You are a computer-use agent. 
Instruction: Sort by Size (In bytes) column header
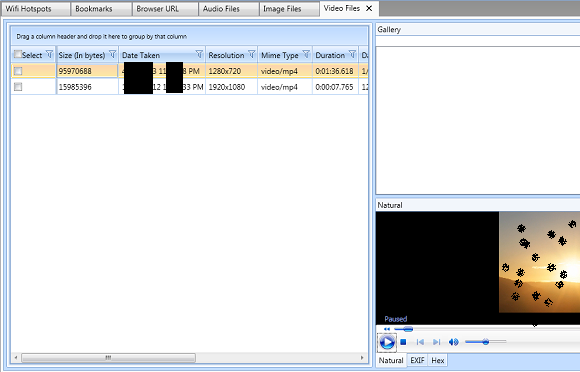click(82, 55)
